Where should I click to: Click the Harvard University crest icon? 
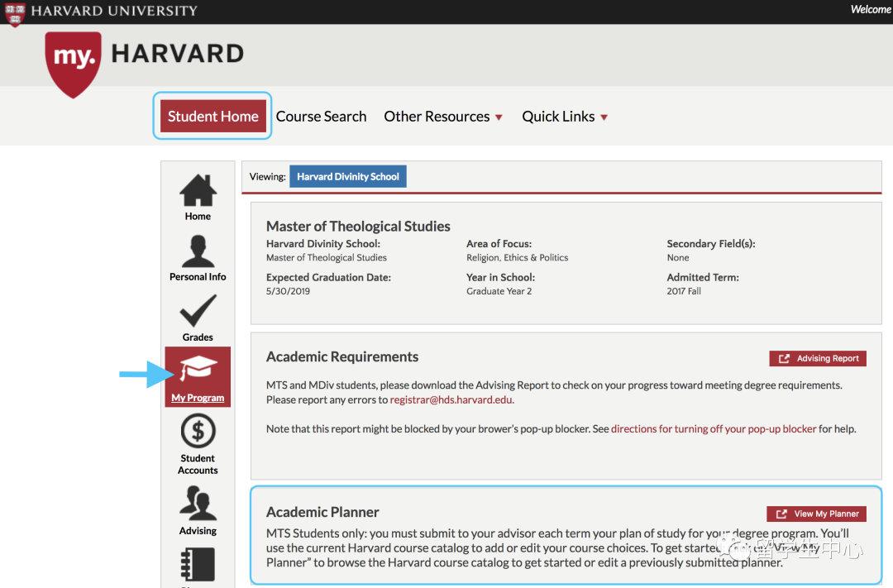pos(15,12)
